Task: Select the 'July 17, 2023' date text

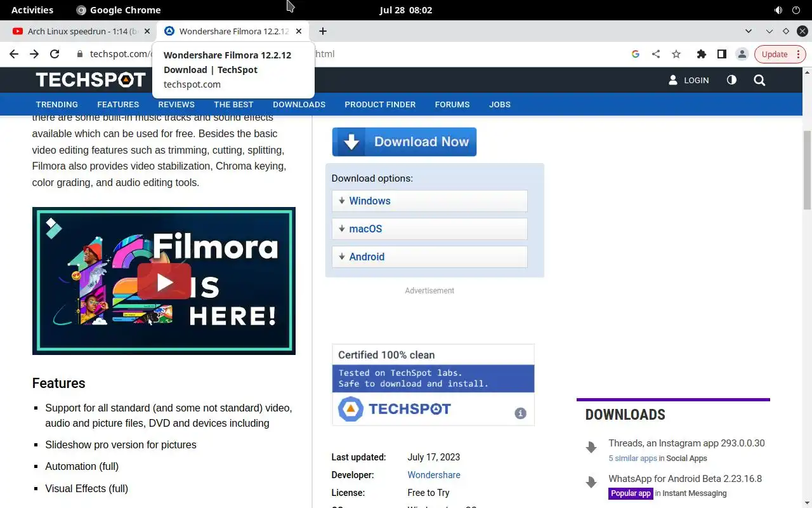Action: (434, 457)
